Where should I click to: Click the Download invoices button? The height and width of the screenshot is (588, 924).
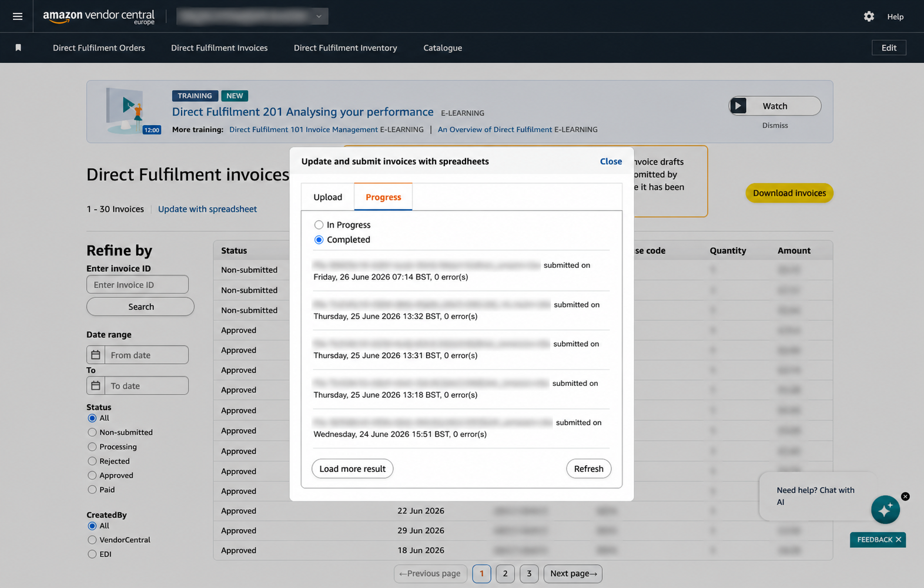(789, 193)
